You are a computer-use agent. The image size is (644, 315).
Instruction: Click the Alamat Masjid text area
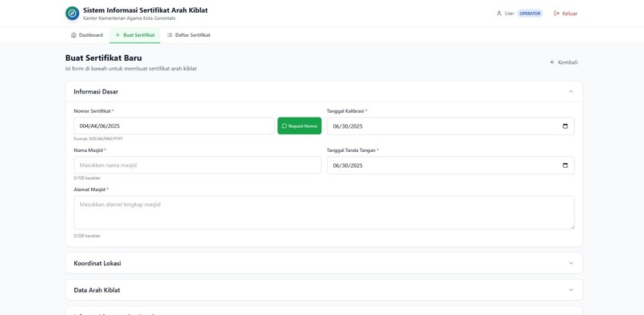coord(324,212)
